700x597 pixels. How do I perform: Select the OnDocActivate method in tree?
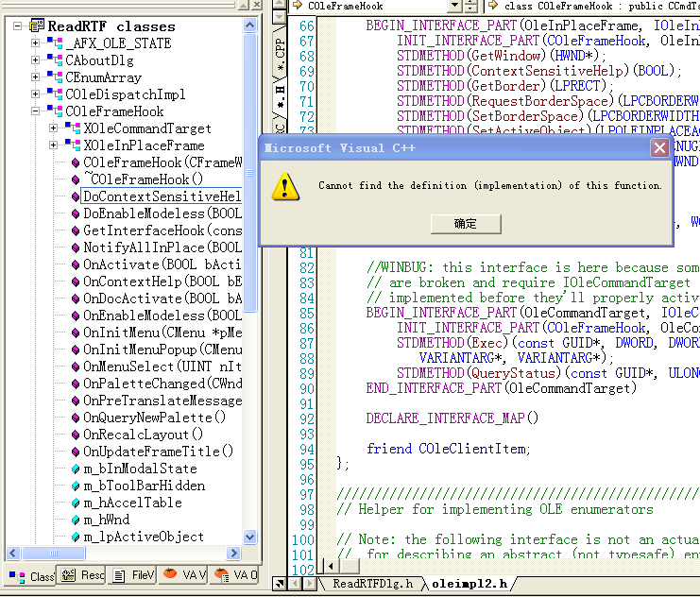162,298
